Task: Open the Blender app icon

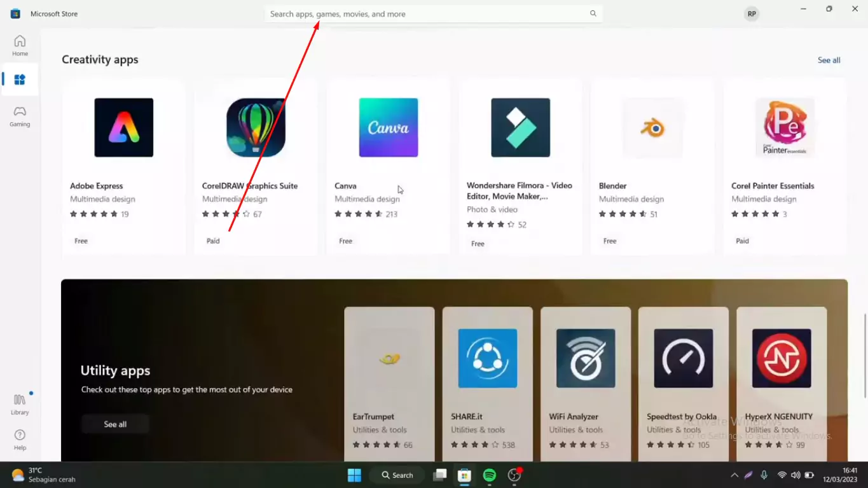Action: tap(652, 127)
